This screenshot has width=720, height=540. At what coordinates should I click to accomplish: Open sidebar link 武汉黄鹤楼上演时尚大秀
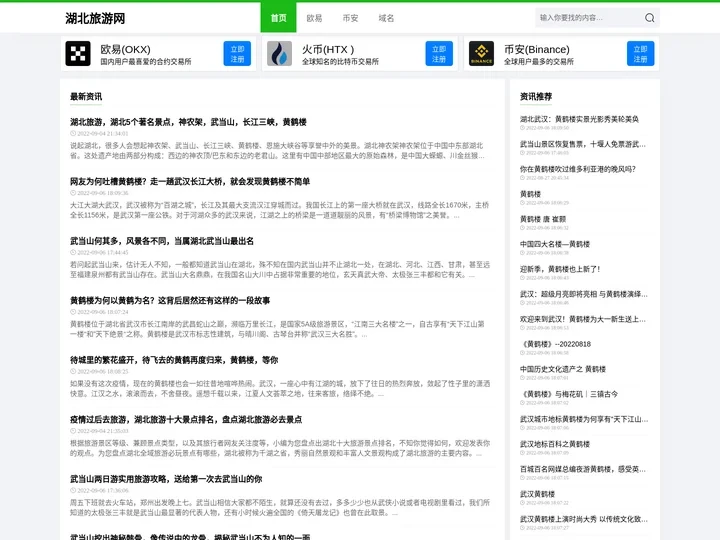(x=584, y=519)
